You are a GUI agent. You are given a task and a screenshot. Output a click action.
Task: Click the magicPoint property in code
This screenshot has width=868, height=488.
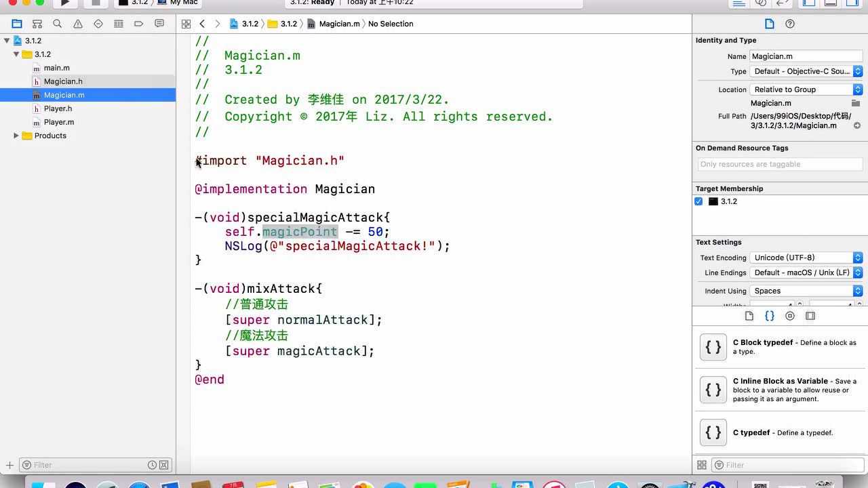pos(300,232)
